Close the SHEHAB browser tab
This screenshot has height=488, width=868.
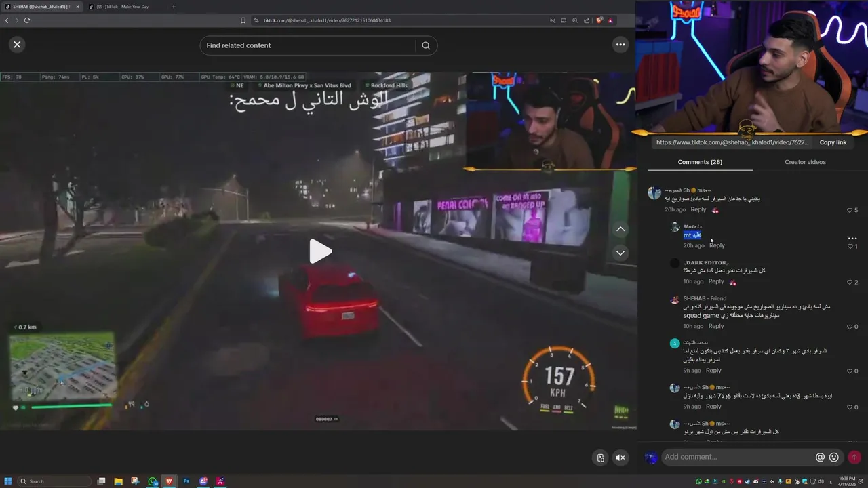77,7
